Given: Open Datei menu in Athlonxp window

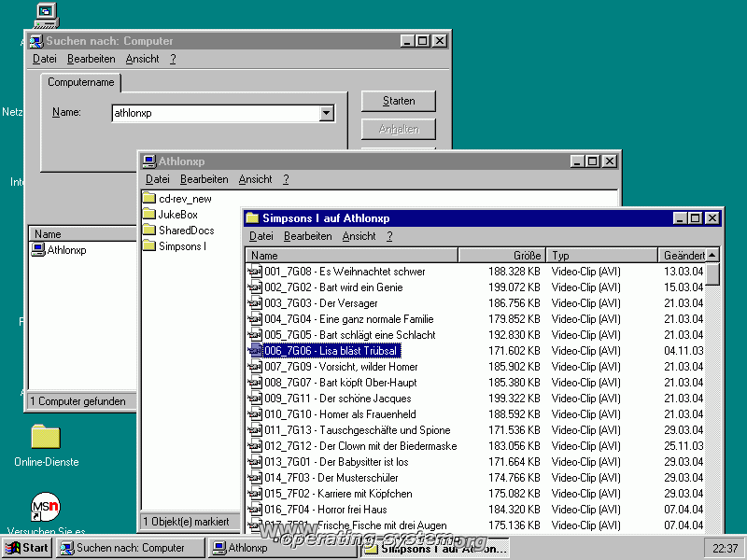Looking at the screenshot, I should (x=157, y=179).
